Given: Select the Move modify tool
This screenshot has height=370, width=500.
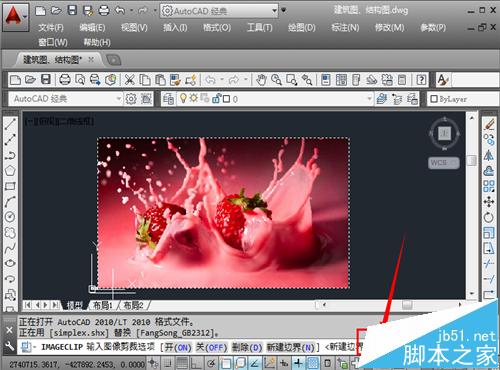Looking at the screenshot, I should (489, 202).
